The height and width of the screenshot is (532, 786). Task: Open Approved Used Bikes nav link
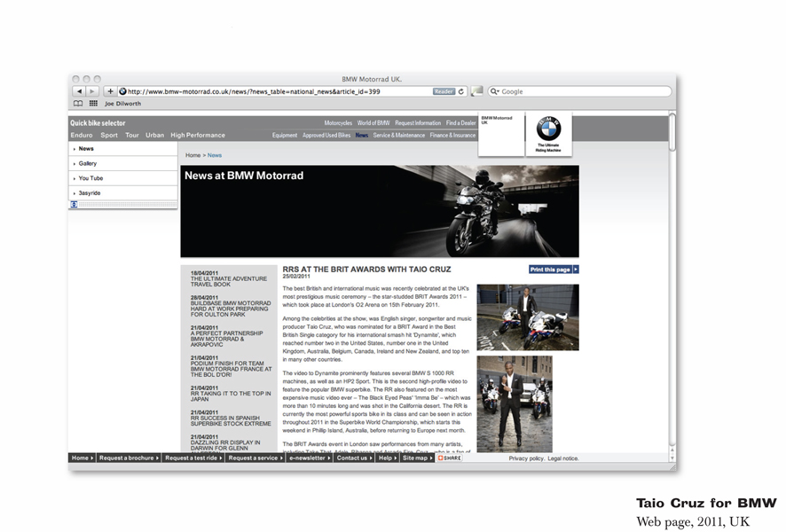tap(326, 136)
